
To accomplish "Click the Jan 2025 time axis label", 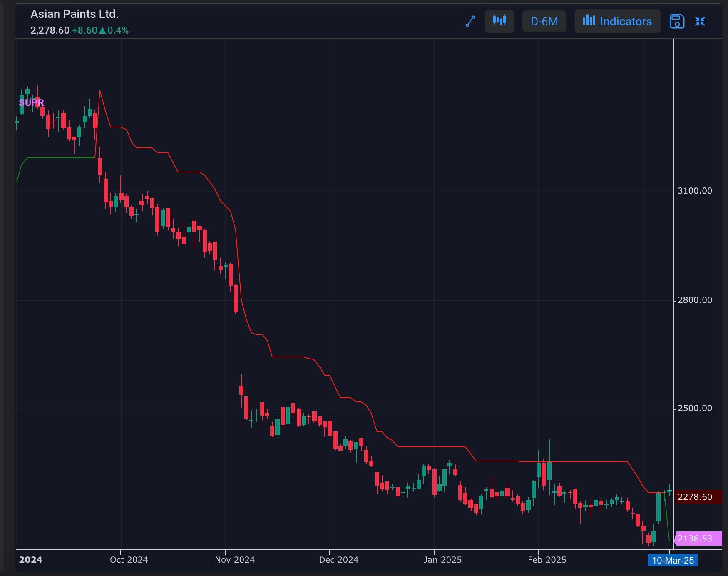I will pos(442,560).
